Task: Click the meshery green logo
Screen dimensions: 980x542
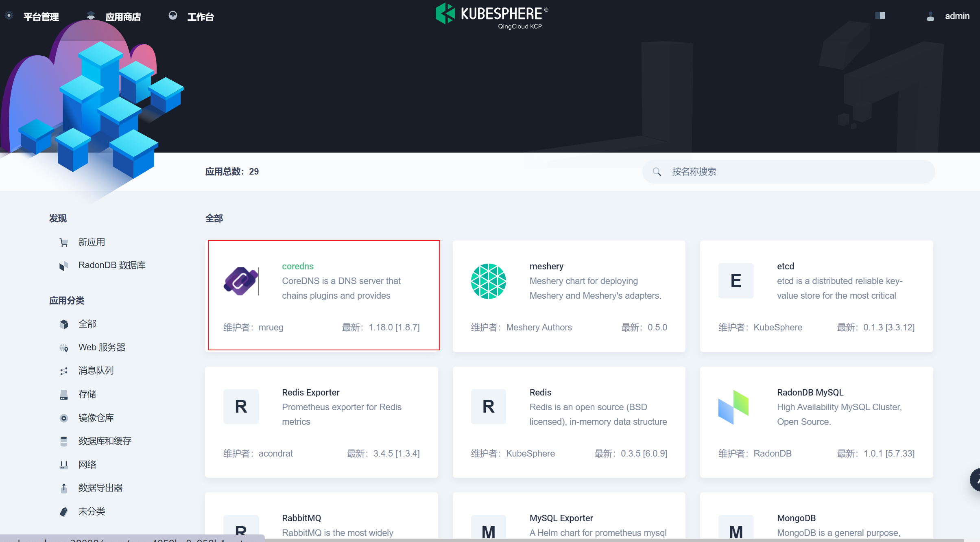Action: tap(488, 281)
